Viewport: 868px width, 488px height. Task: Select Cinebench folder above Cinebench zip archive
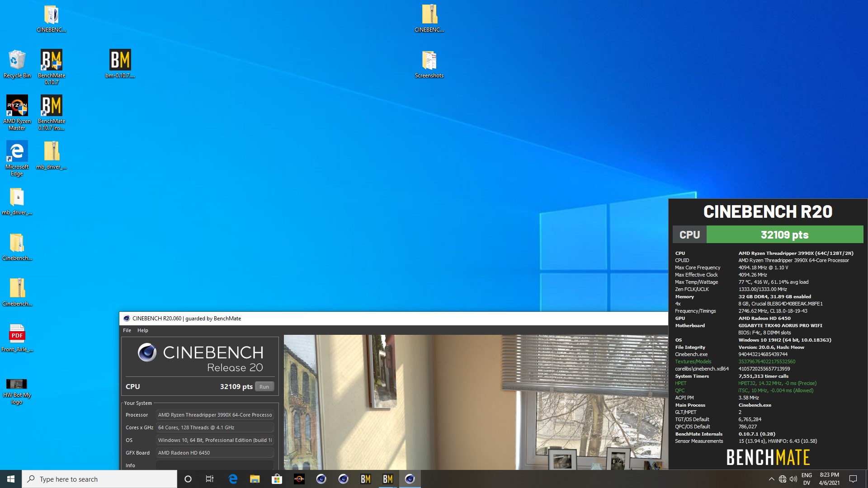[17, 246]
